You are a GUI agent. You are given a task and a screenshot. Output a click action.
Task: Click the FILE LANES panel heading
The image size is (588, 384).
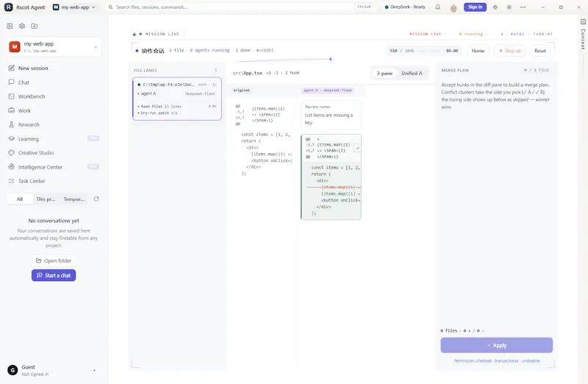point(145,70)
